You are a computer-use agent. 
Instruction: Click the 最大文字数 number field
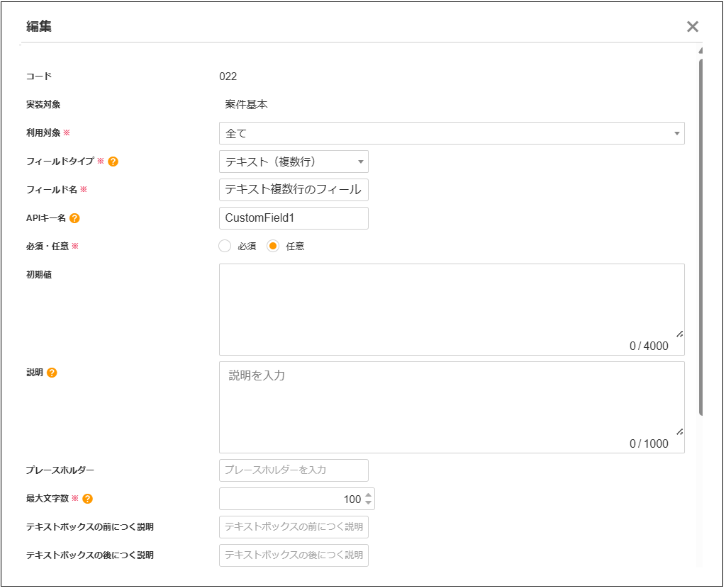(x=291, y=499)
